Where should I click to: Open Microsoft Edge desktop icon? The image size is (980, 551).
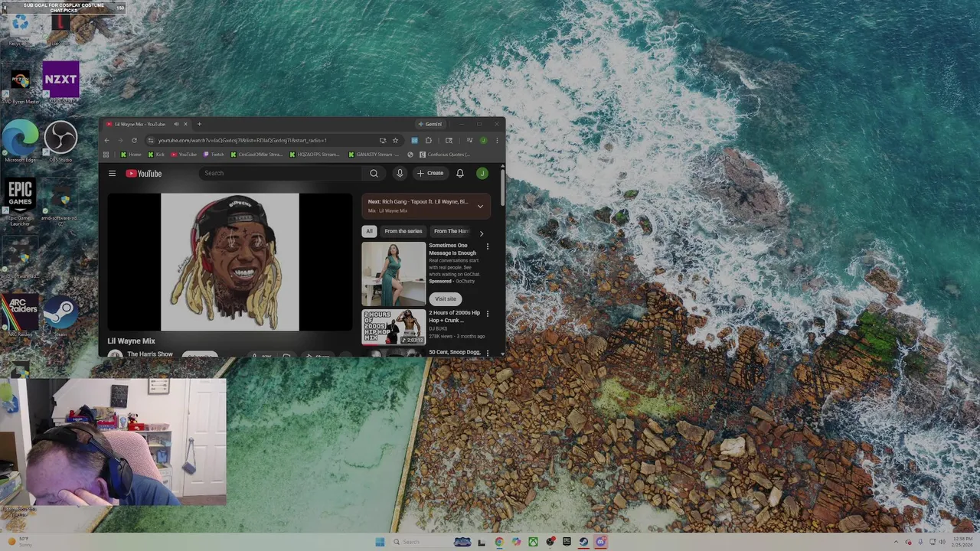coord(21,141)
